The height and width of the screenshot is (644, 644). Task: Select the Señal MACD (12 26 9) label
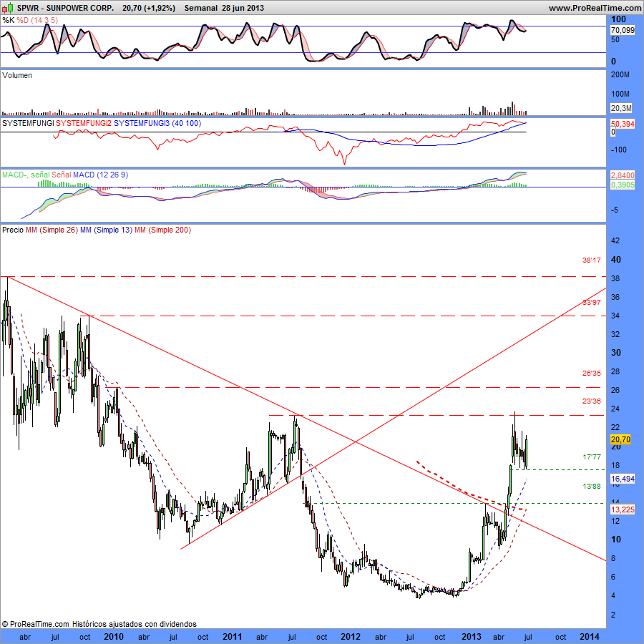(x=89, y=175)
